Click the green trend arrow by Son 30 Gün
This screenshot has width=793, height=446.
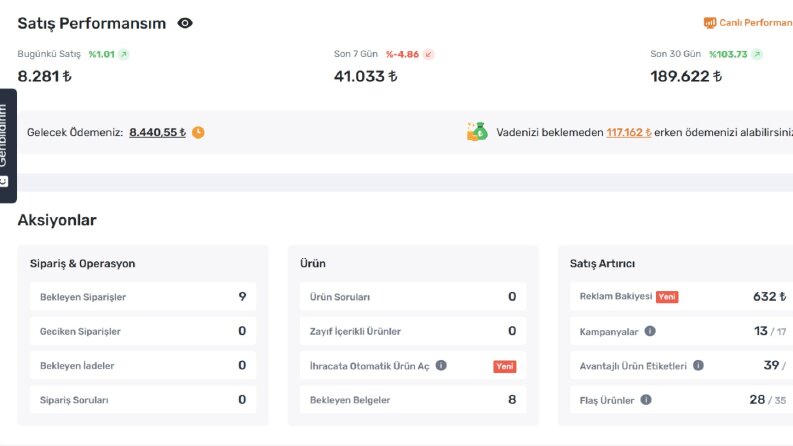[x=757, y=54]
